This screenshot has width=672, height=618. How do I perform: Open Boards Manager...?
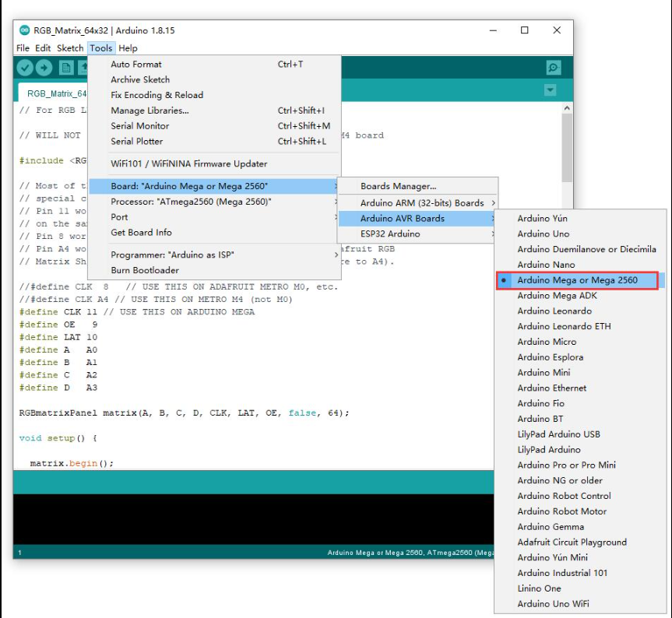pyautogui.click(x=418, y=186)
